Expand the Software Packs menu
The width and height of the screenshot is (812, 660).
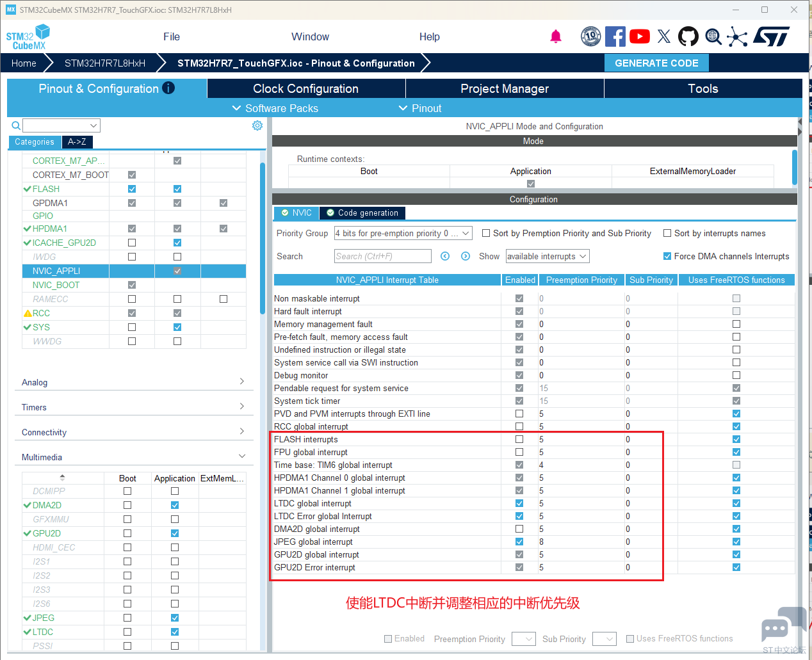(275, 108)
